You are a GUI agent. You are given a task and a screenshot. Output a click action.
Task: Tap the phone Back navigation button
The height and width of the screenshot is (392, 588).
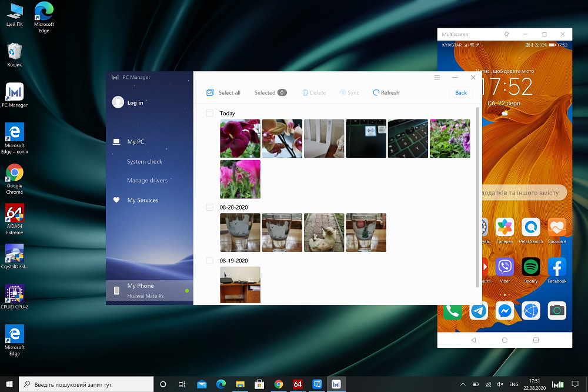[x=473, y=340]
